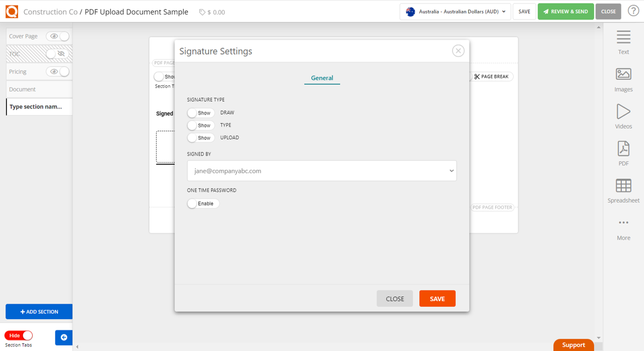Click the Review & Send button
The image size is (644, 351).
(x=566, y=11)
